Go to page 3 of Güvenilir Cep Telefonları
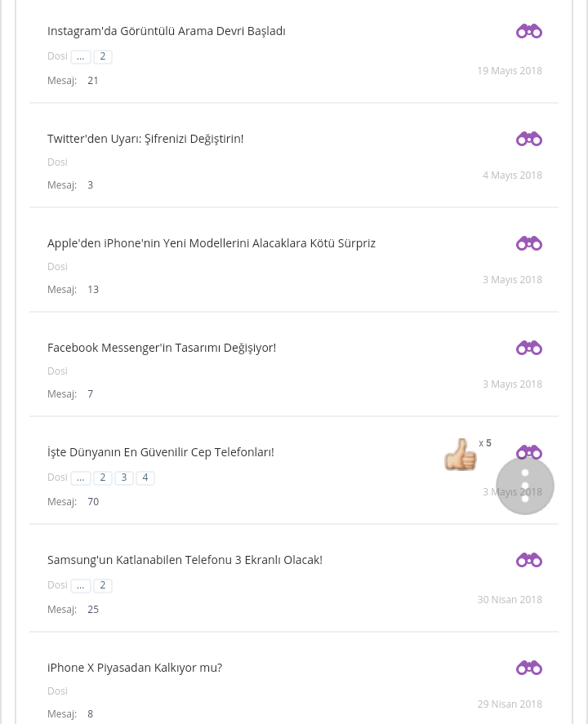This screenshot has width=588, height=724. coord(124,478)
